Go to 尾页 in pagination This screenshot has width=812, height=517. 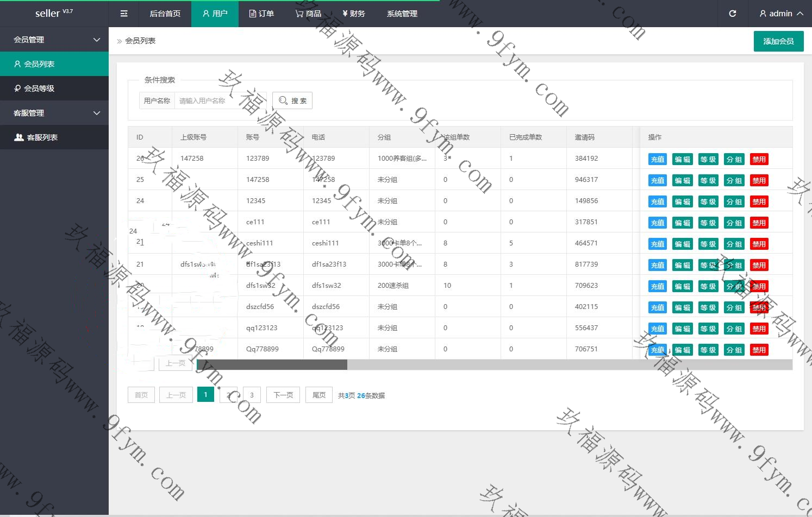(x=318, y=395)
